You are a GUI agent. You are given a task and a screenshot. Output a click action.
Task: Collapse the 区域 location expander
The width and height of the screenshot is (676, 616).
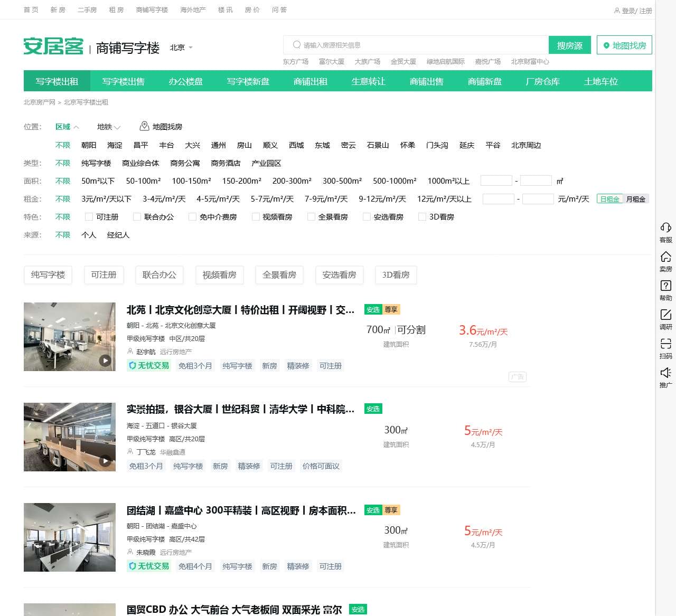point(67,127)
